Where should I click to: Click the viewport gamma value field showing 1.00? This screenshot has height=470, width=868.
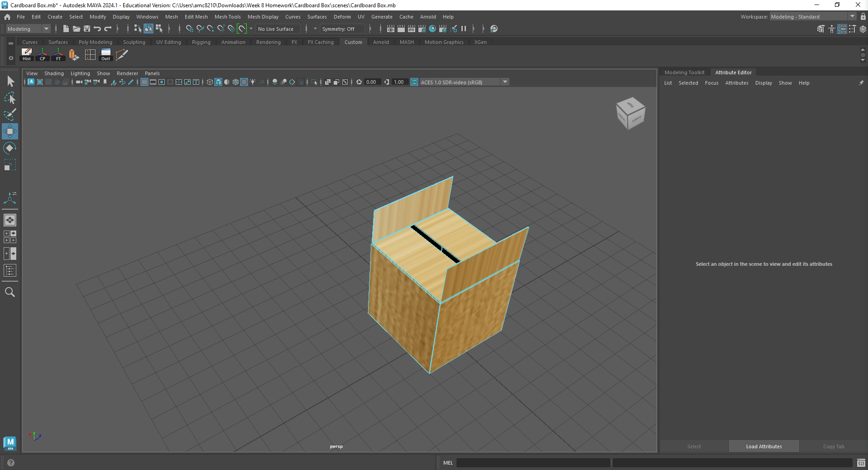click(399, 82)
